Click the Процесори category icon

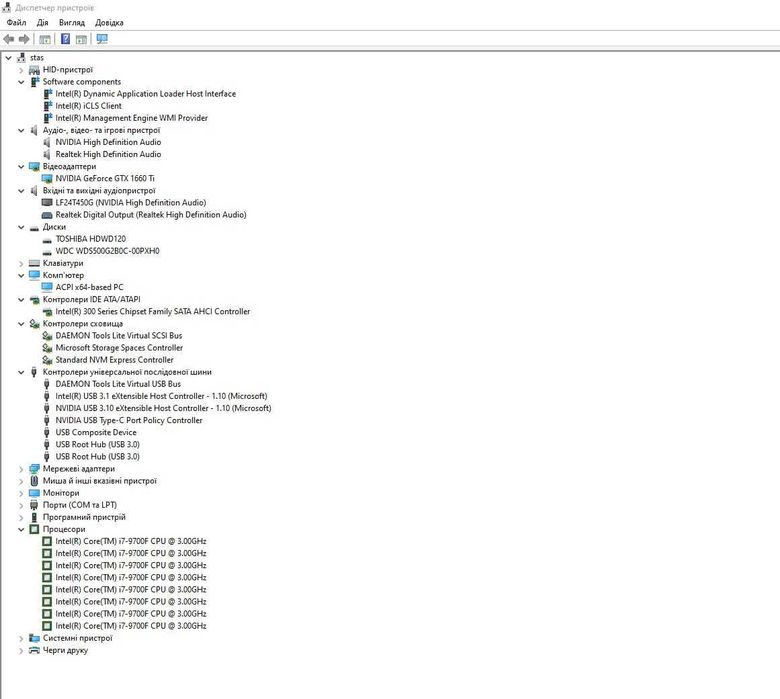[34, 529]
